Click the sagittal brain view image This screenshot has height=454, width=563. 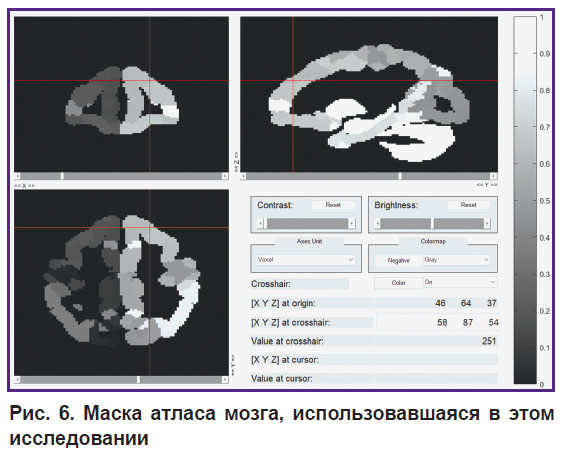[x=369, y=94]
